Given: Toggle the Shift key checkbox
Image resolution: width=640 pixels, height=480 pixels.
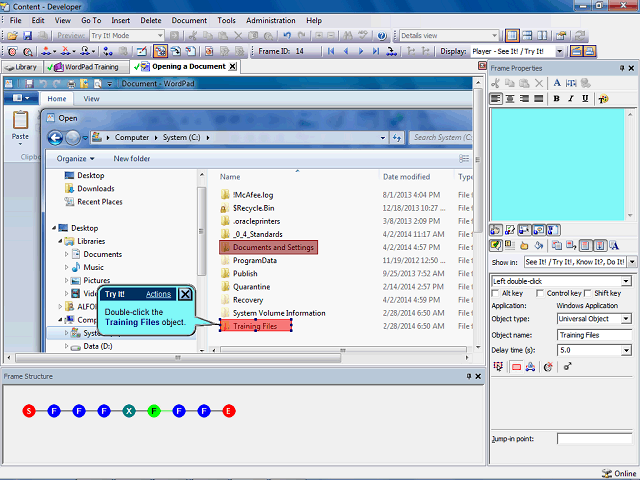Looking at the screenshot, I should click(588, 293).
